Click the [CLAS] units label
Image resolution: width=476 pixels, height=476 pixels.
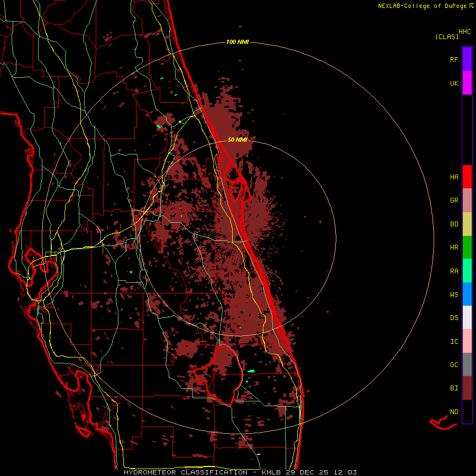pos(447,37)
